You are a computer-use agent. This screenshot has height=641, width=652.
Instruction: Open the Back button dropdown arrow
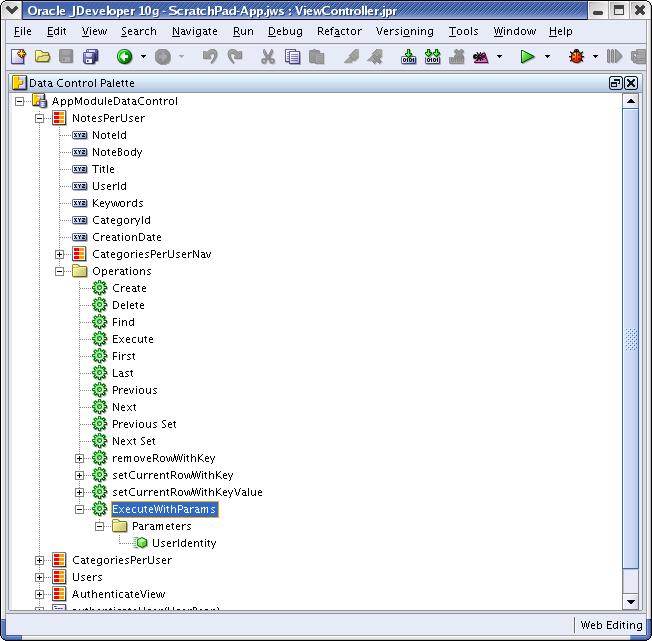[143, 57]
